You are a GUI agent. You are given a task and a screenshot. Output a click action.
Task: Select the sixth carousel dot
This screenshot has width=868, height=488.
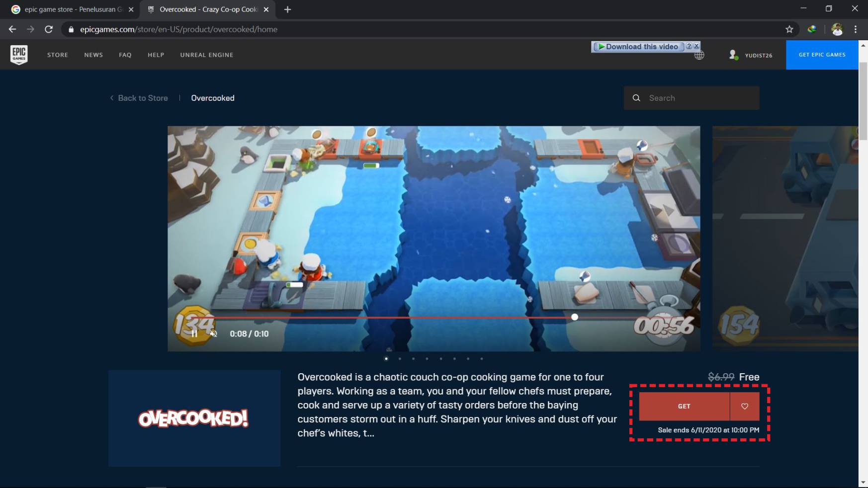(x=454, y=358)
